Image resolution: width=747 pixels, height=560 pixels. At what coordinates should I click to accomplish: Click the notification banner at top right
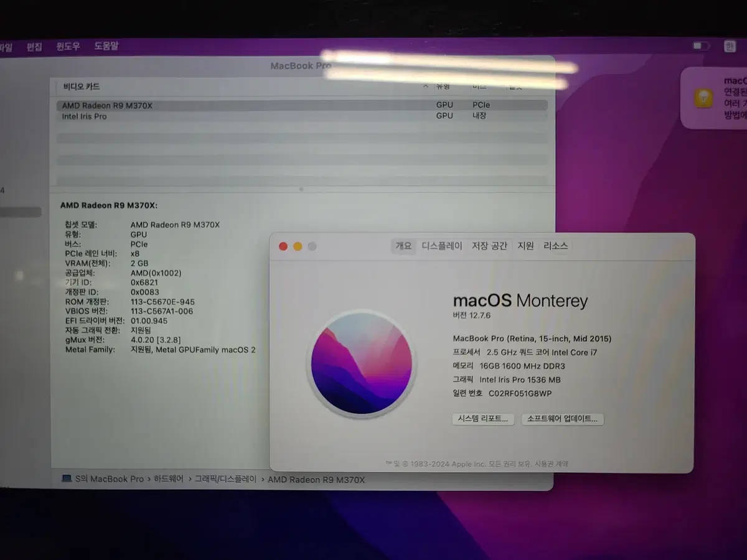click(714, 98)
